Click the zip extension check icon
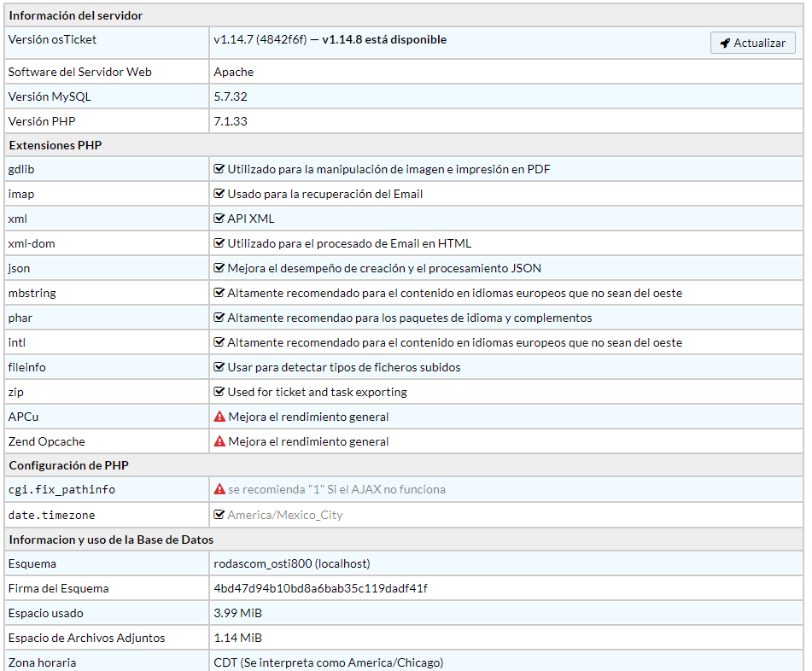Image resolution: width=812 pixels, height=671 pixels. 219,392
